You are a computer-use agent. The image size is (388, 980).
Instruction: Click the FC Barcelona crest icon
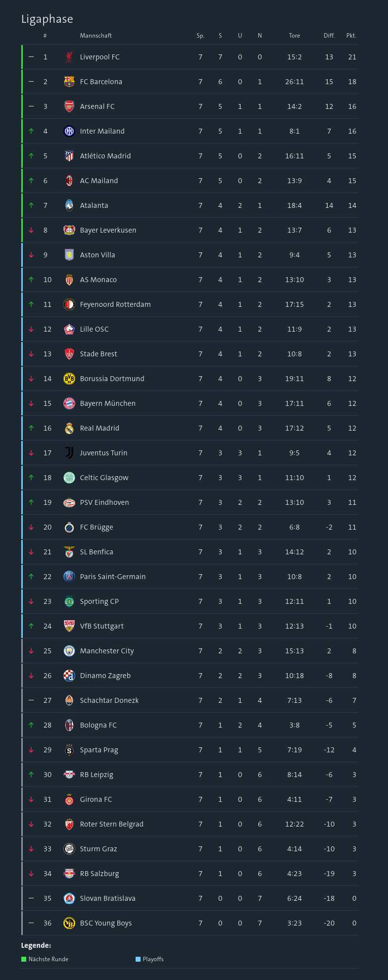[x=69, y=82]
